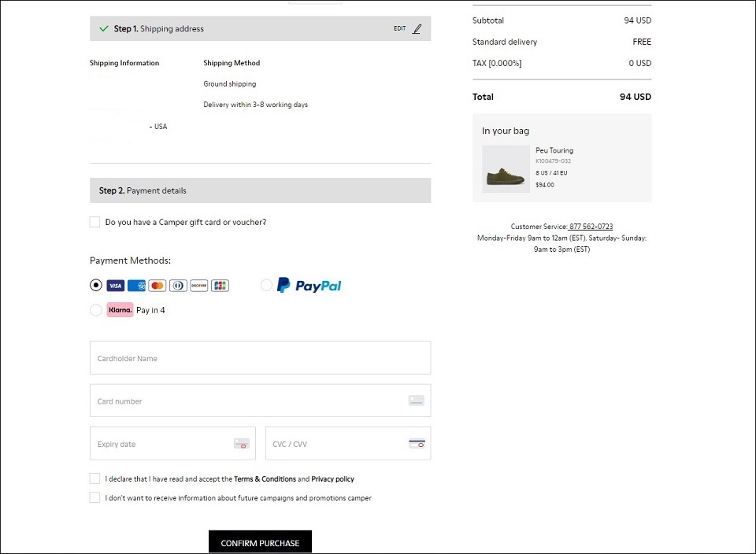Click the Mastercard icon
Viewport: 756px width, 554px height.
click(x=157, y=286)
